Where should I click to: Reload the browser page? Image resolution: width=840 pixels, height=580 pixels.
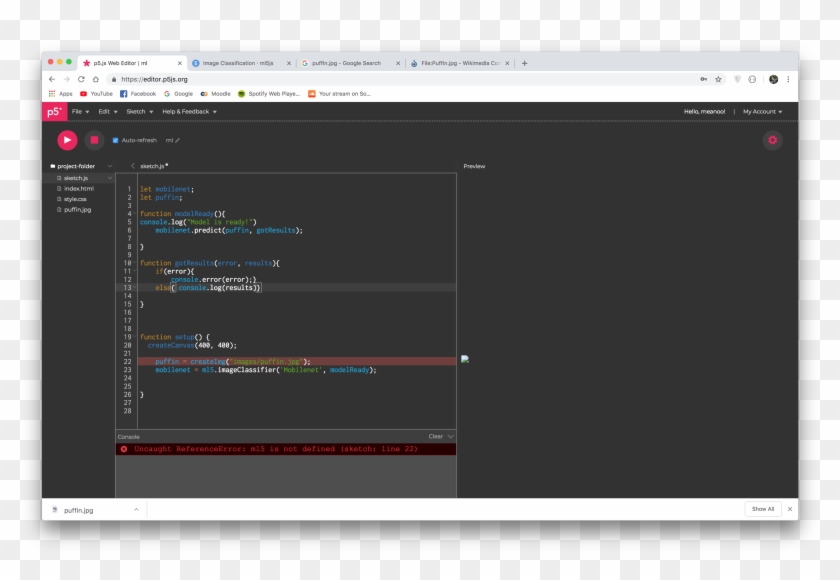pyautogui.click(x=80, y=79)
